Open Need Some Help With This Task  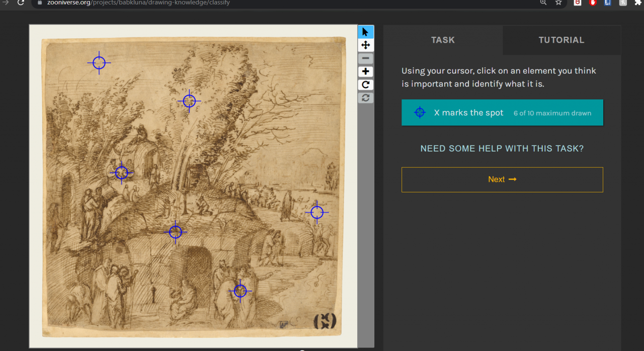point(502,149)
